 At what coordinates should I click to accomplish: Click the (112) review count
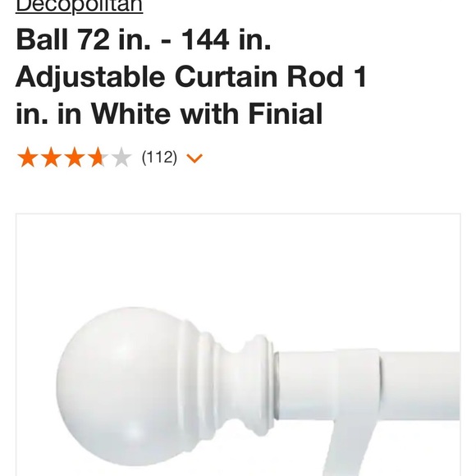[159, 158]
